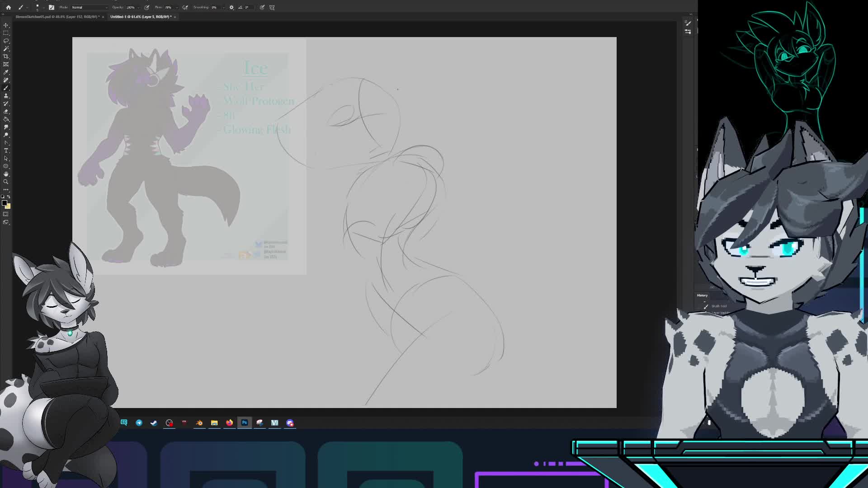Open the Opacity slider dropdown arrow
Screen dimensions: 868x488
click(139, 7)
